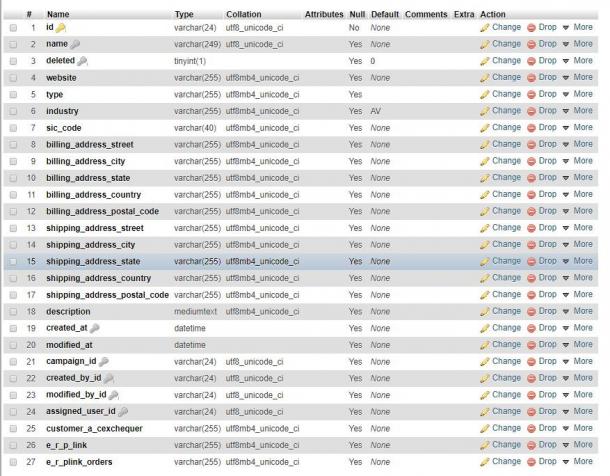Viewport: 610px width, 476px height.
Task: Click the mediumtext type cell
Action: 195,312
